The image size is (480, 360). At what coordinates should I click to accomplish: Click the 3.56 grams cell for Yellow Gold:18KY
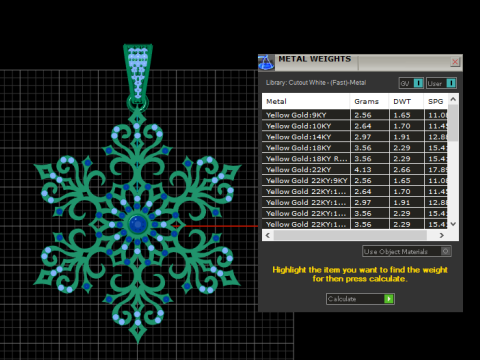[369, 148]
